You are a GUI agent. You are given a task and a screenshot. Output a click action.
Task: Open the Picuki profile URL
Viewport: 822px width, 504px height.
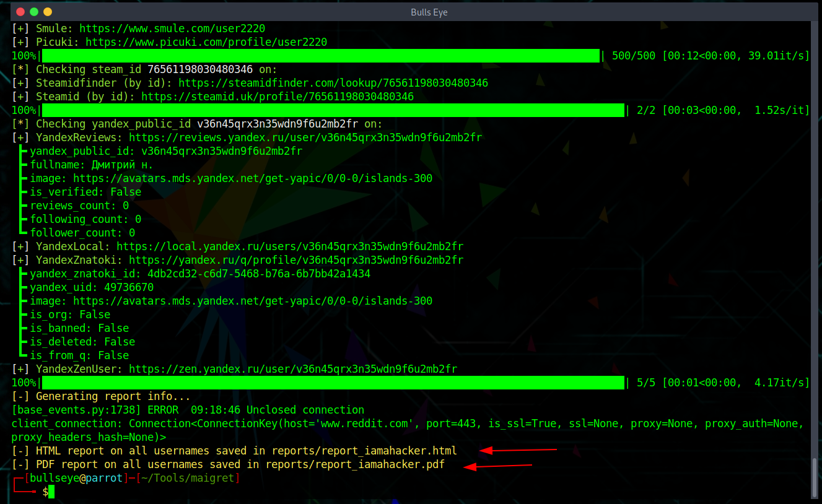pyautogui.click(x=206, y=42)
